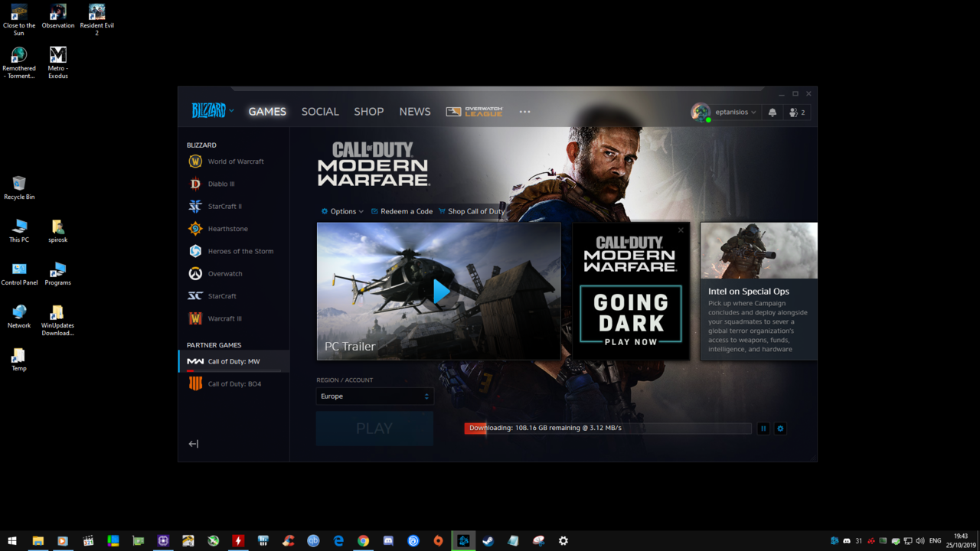Open Network desktop icon
Viewport: 980px width, 551px height.
(x=19, y=316)
